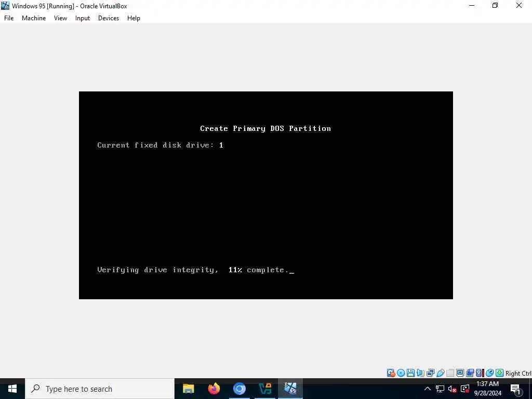Click the tray icon with red dot
The width and height of the screenshot is (532, 399).
465,389
